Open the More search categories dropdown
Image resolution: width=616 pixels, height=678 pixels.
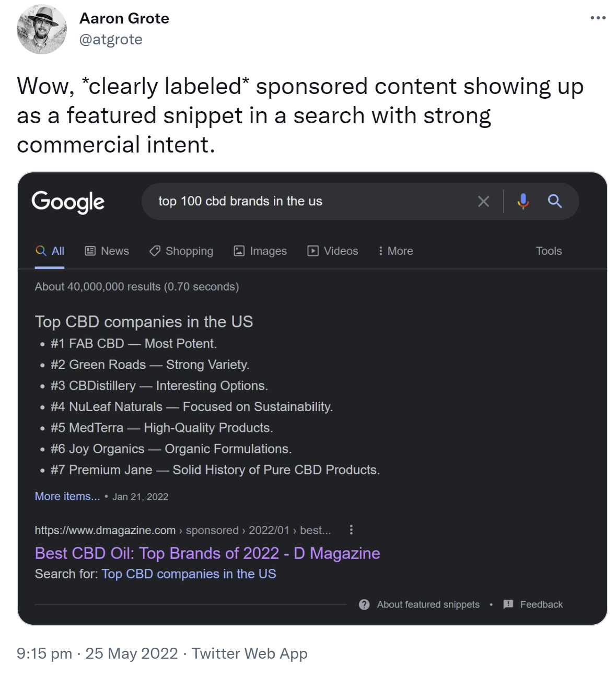(x=396, y=251)
